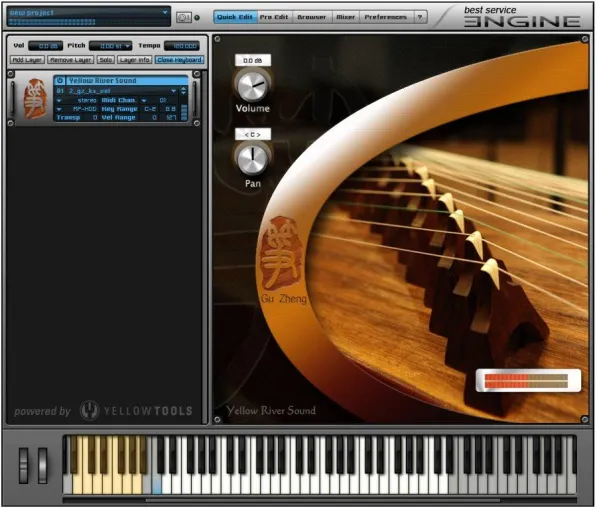The image size is (597, 508).
Task: Click the layer preset up/down stepper arrows
Action: point(184,91)
